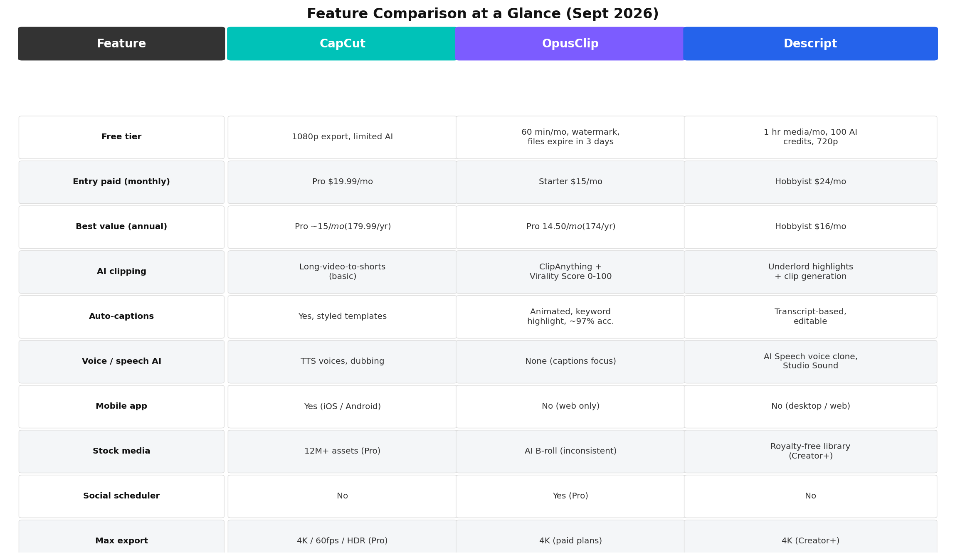Click the CapCut column header
Screen dimensions: 965x560
342,44
